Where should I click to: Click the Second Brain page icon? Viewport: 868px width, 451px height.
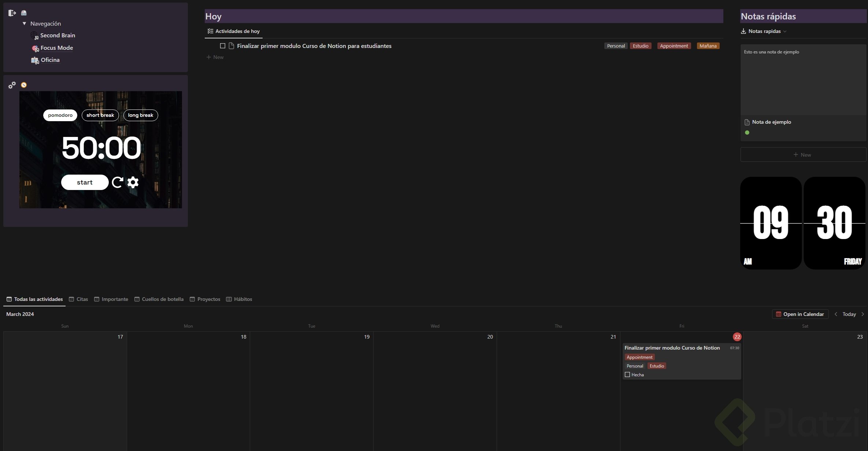(x=34, y=36)
